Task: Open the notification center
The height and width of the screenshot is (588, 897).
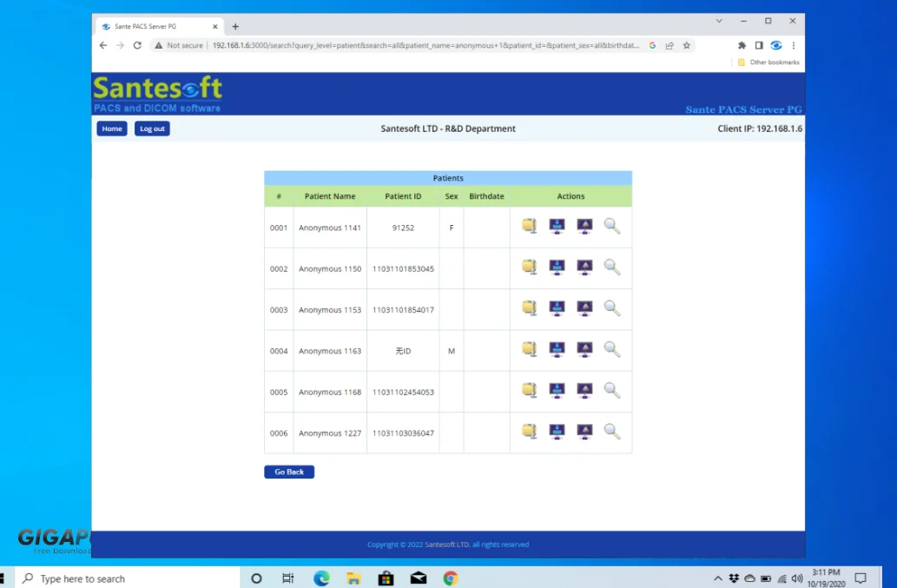Action: (x=861, y=578)
